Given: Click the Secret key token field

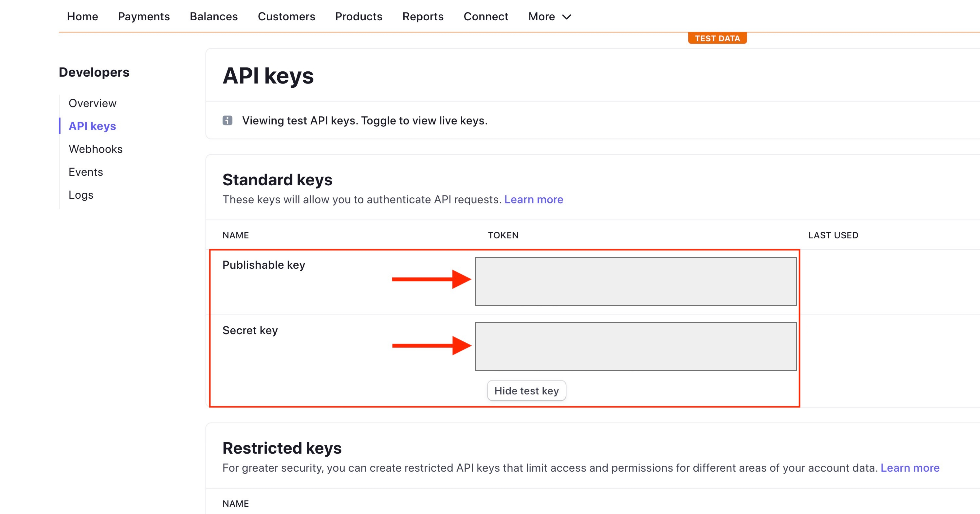Looking at the screenshot, I should (x=636, y=346).
